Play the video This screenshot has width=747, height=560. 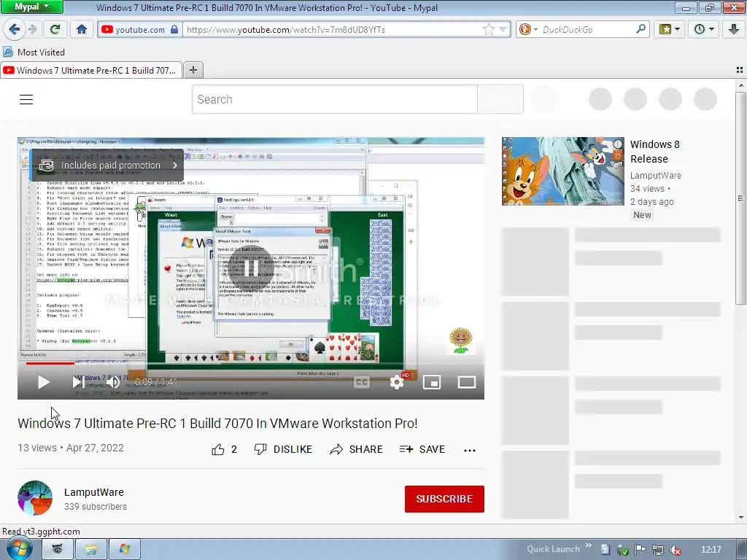click(x=43, y=382)
